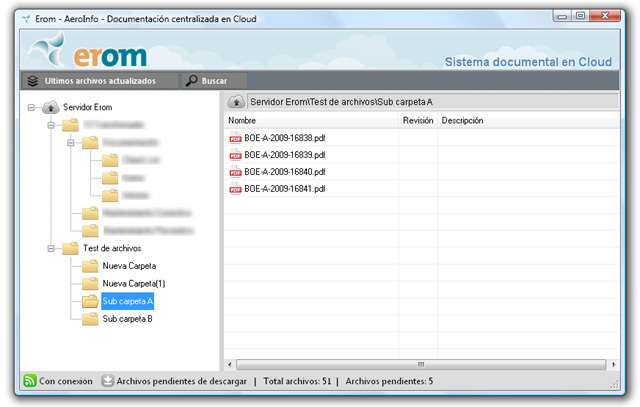Select file BOE-A-2009-16840.pdf
Viewport: 640px width, 407px height.
pyautogui.click(x=284, y=172)
